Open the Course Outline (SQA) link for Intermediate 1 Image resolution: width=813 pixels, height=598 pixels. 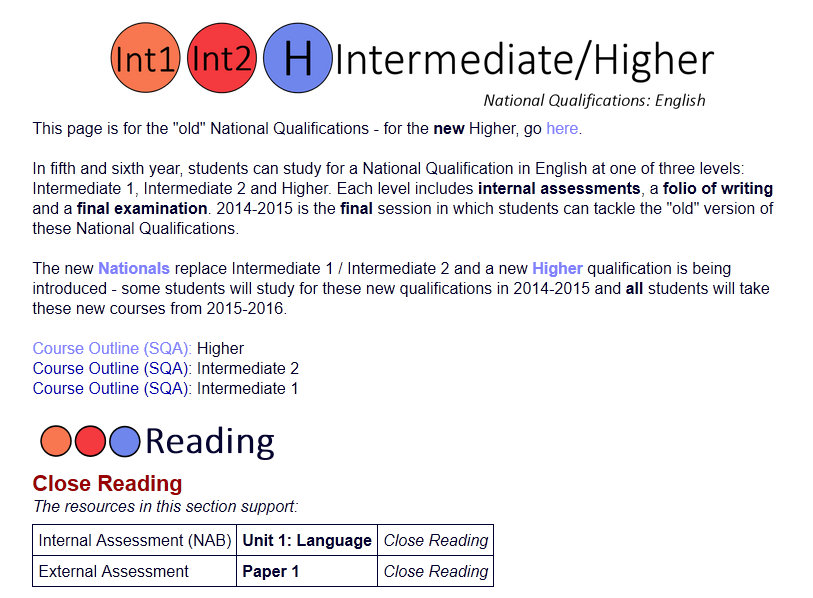[x=112, y=388]
